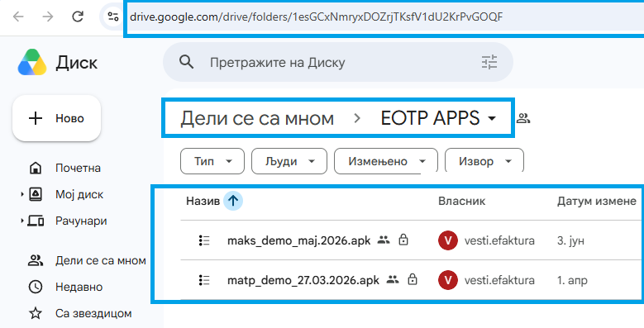Viewport: 644px width, 328px height.
Task: Click owner avatar in matp_demo_27.03.2026.apk row
Action: pyautogui.click(x=448, y=280)
